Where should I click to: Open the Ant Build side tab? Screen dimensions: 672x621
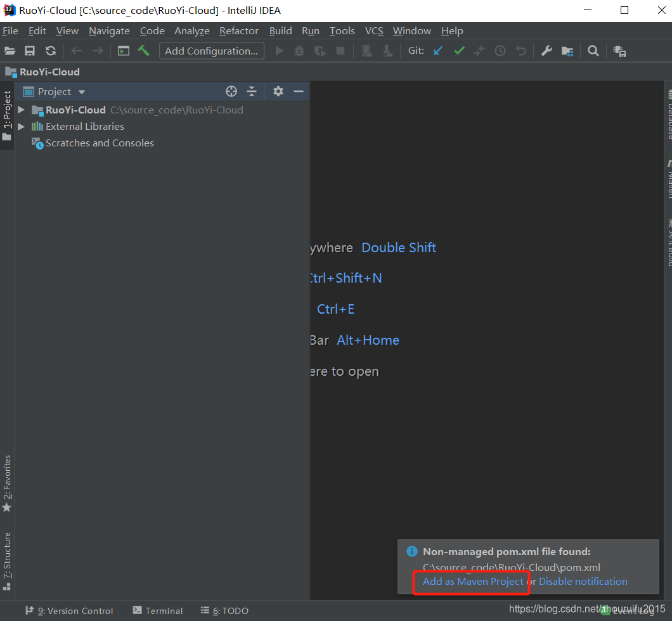coord(669,243)
